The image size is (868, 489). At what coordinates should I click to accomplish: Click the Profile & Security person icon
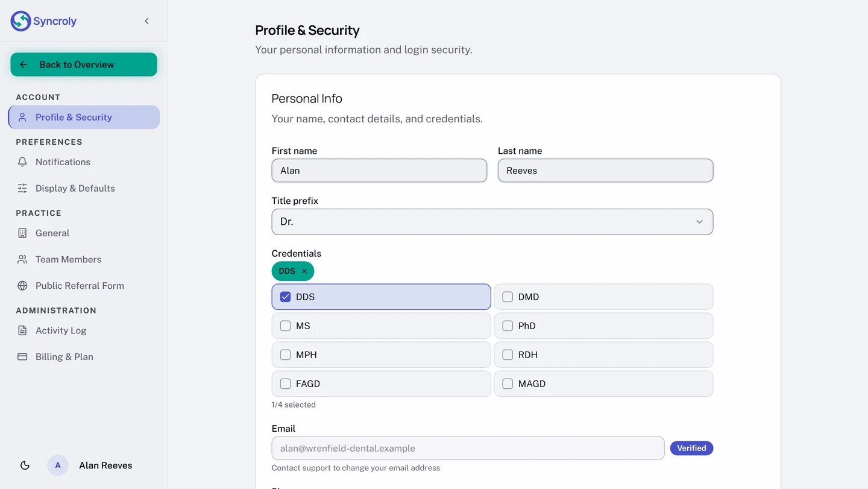click(22, 118)
